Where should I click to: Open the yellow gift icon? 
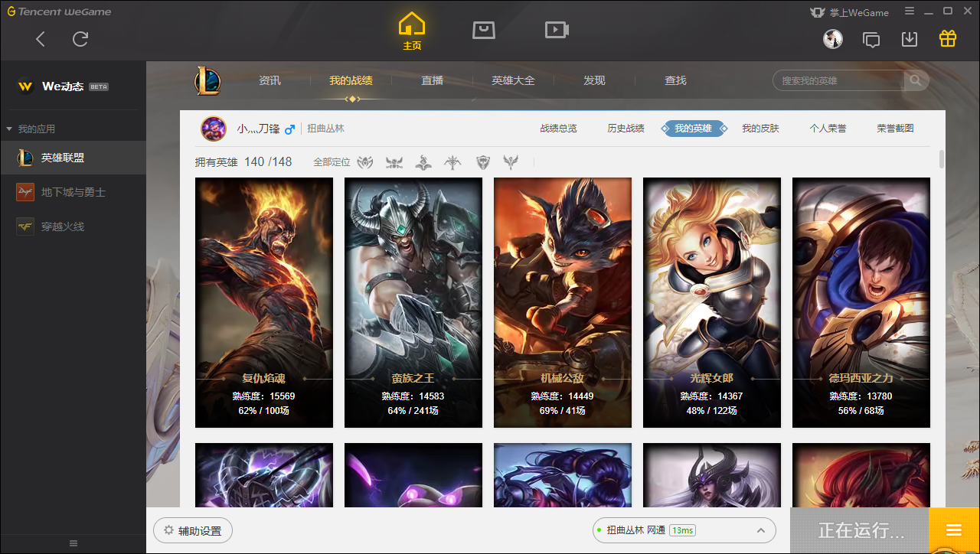tap(948, 38)
